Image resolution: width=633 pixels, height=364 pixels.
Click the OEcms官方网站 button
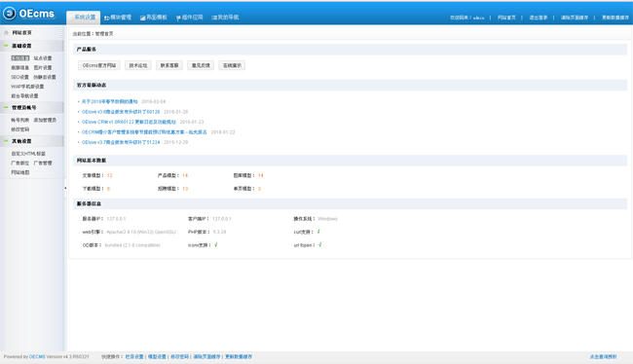pyautogui.click(x=99, y=65)
